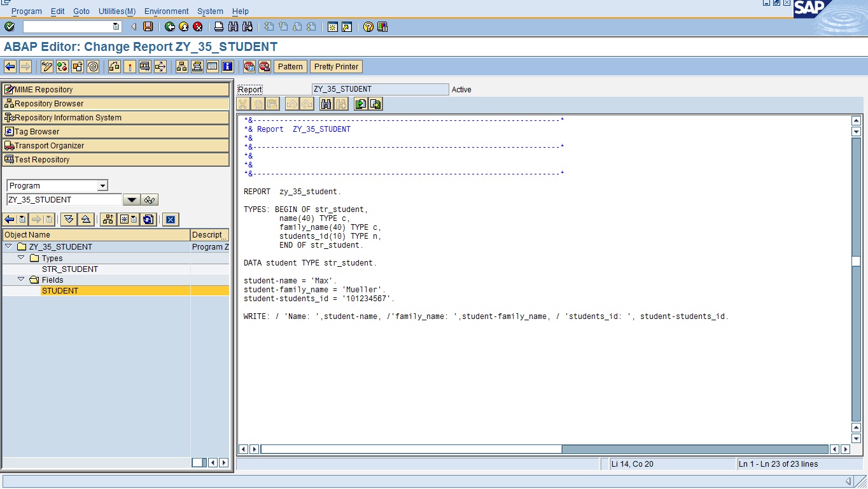Click the Print icon
The width and height of the screenshot is (868, 489).
click(217, 26)
